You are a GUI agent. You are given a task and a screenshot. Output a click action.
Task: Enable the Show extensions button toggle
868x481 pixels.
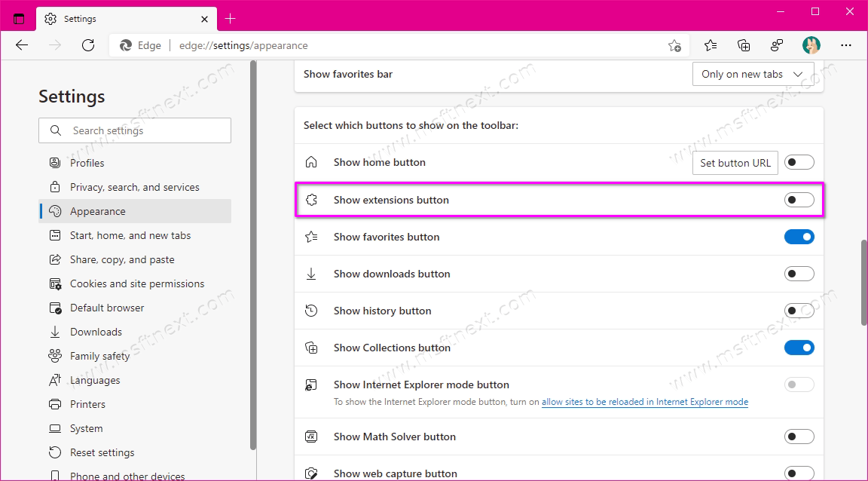point(799,200)
